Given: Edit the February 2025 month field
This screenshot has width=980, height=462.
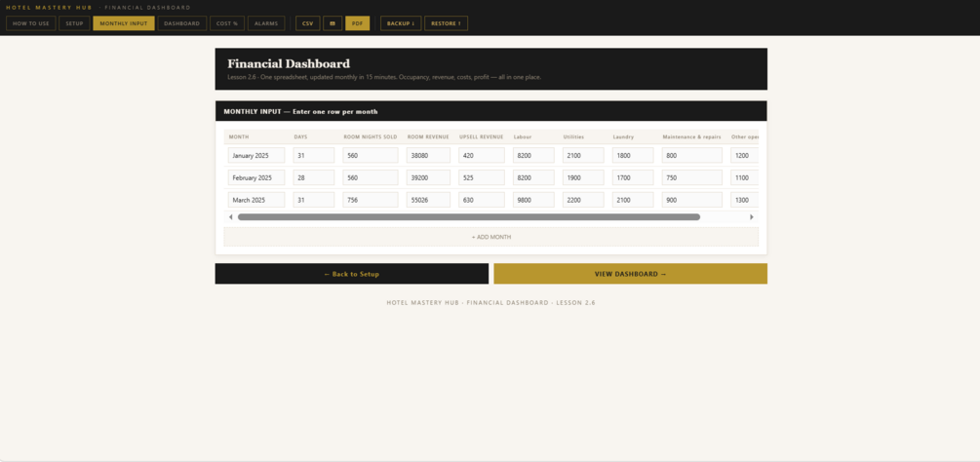Looking at the screenshot, I should click(x=256, y=178).
